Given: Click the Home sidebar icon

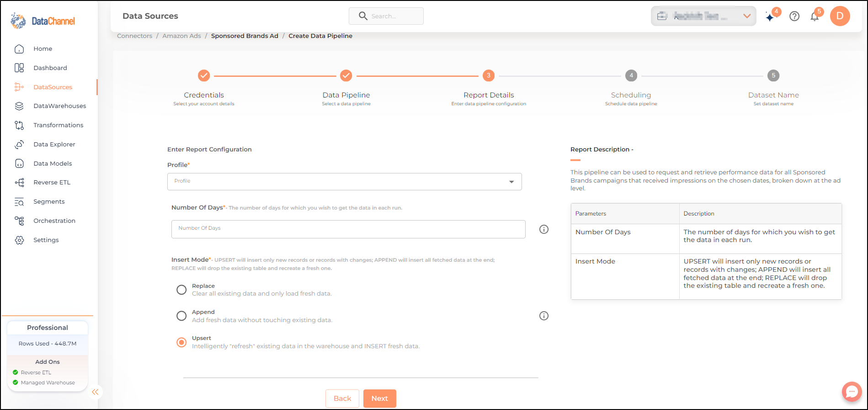Looking at the screenshot, I should (19, 49).
